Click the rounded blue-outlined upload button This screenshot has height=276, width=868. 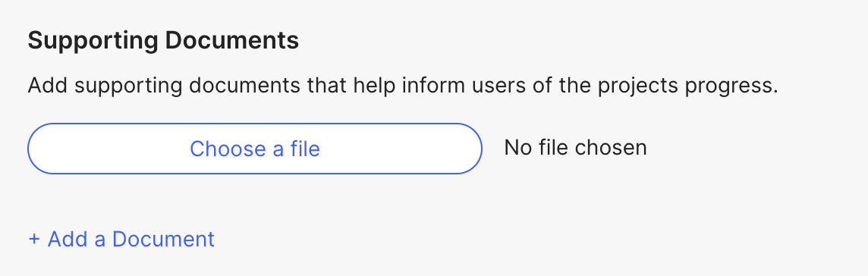click(255, 149)
